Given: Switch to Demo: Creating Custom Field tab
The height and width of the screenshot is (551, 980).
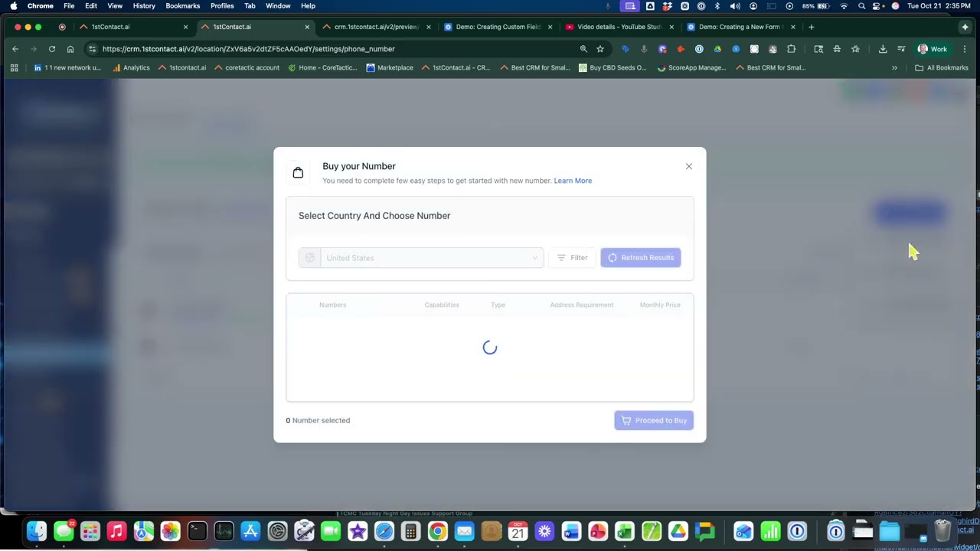Looking at the screenshot, I should click(498, 27).
